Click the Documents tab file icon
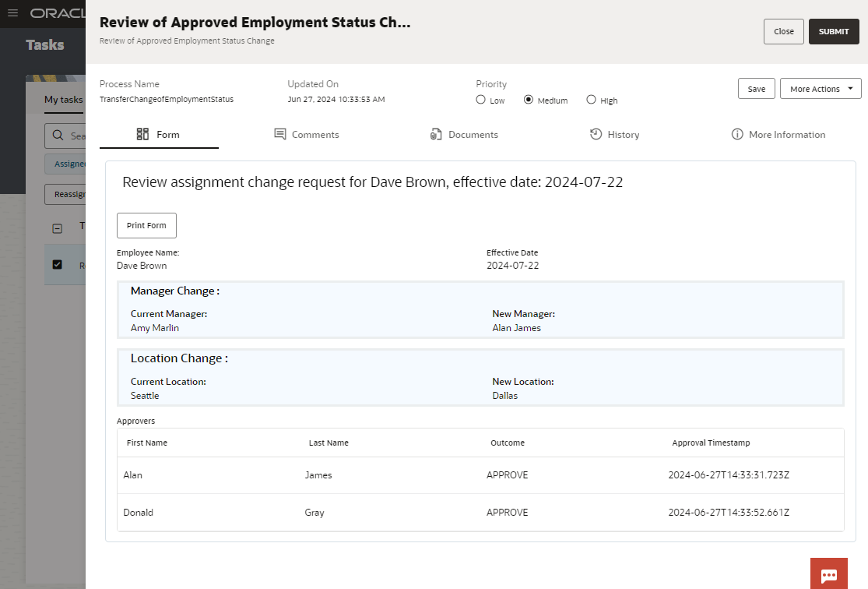The width and height of the screenshot is (868, 589). pos(436,134)
